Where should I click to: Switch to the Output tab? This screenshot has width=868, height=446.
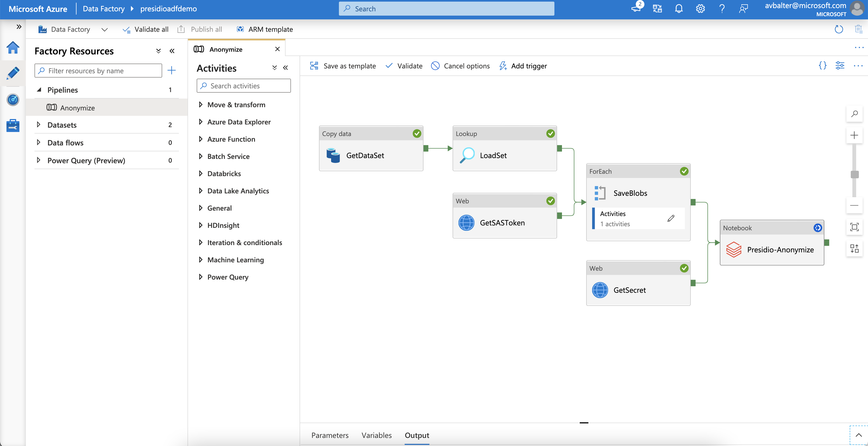point(417,435)
